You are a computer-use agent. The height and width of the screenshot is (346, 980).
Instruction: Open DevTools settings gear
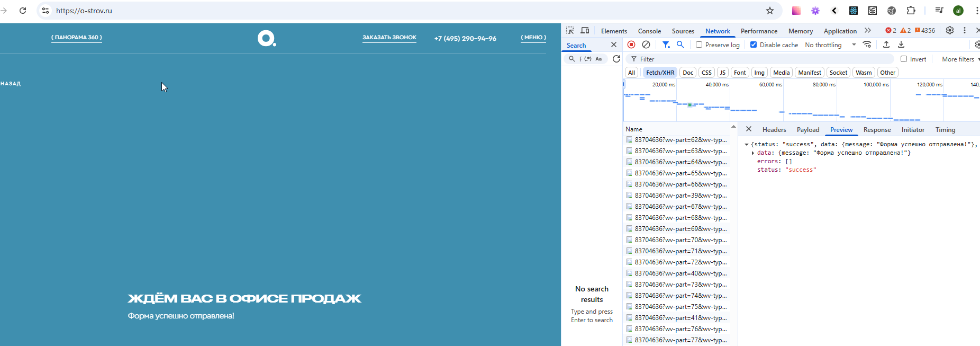[x=950, y=31]
